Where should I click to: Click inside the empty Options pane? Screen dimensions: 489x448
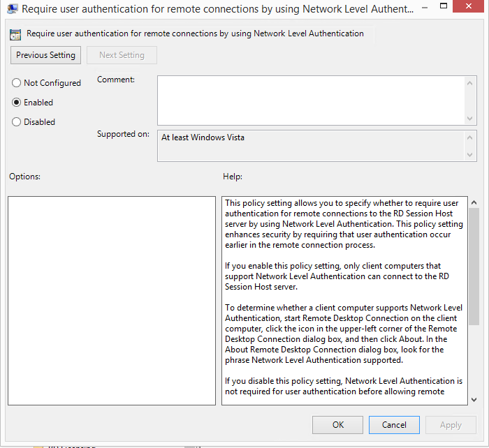pos(112,300)
